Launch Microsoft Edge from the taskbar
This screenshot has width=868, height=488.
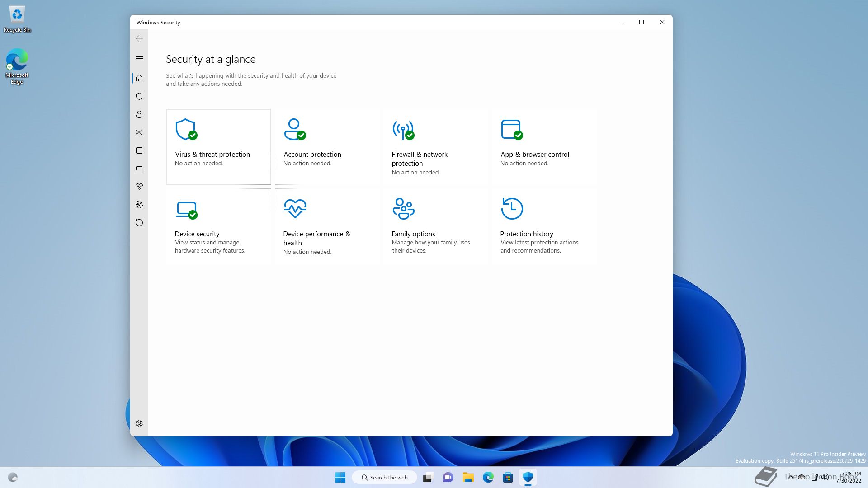pos(488,477)
